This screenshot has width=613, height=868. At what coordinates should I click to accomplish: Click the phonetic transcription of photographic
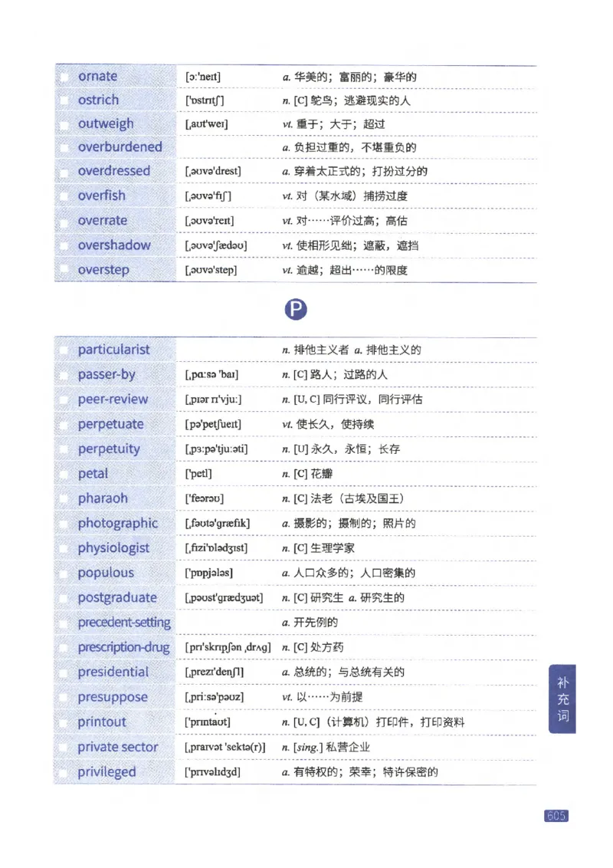(217, 523)
